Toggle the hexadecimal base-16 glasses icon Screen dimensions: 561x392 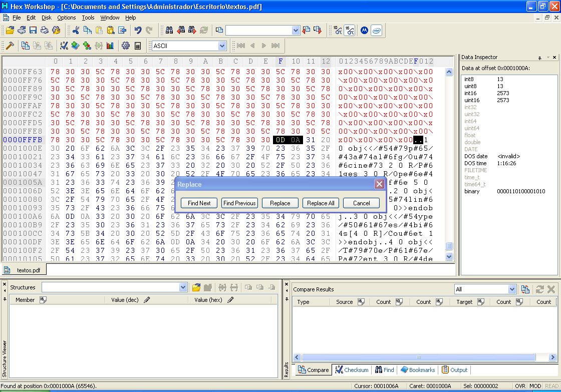tap(350, 31)
